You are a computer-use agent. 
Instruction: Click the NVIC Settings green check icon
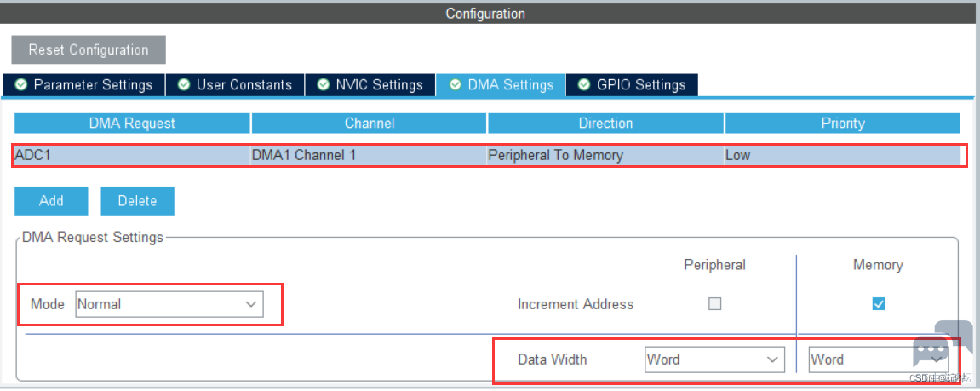[x=324, y=85]
